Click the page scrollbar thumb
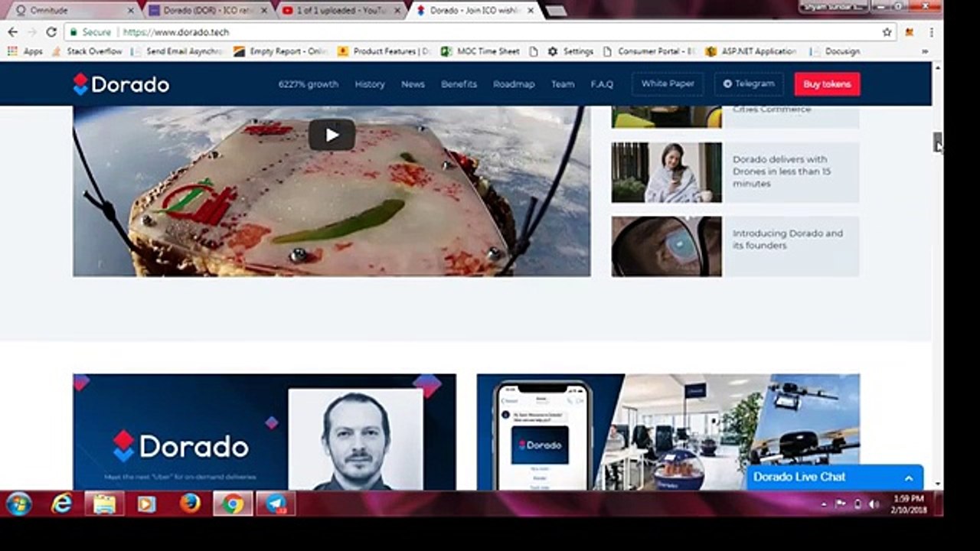The width and height of the screenshot is (980, 551). (x=937, y=142)
